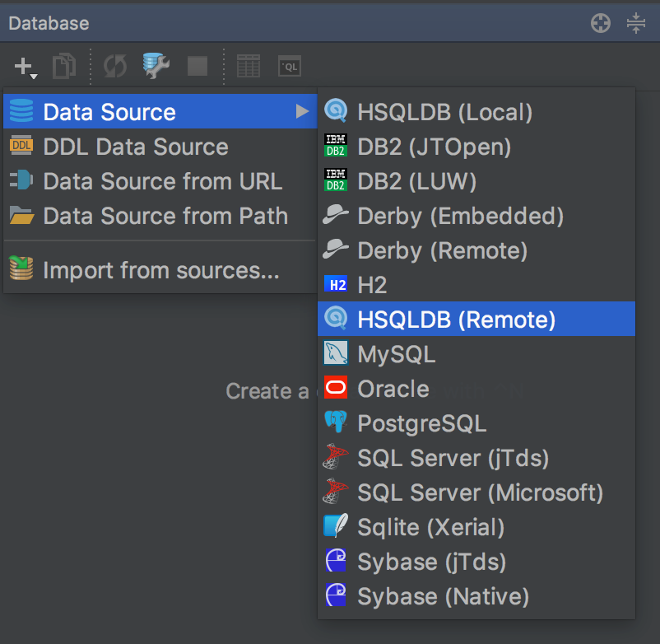Screen dimensions: 660x644
Task: Open the Table Editor grid icon
Action: pos(249,66)
